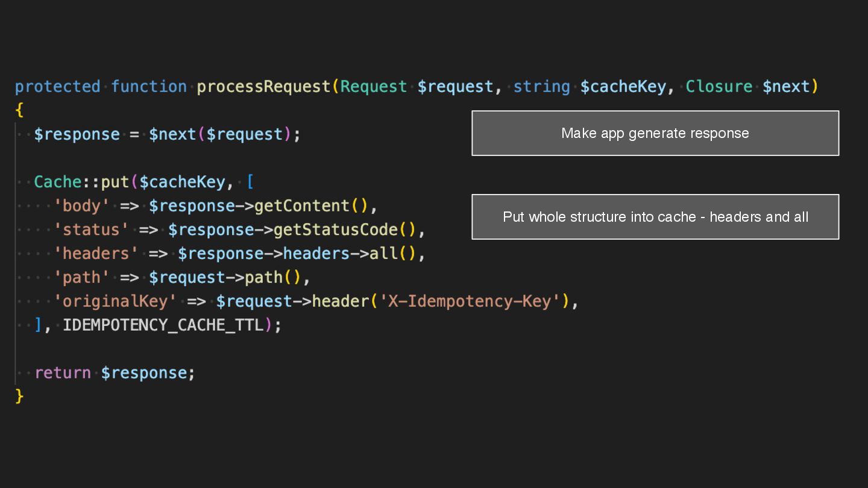This screenshot has height=488, width=868.
Task: Click the Closure type hint
Action: tap(719, 87)
